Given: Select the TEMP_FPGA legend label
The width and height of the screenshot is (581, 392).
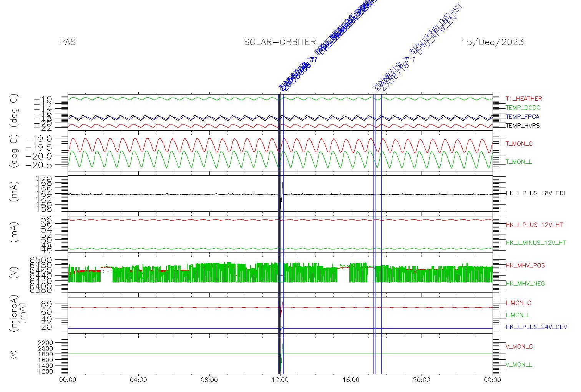Looking at the screenshot, I should 523,117.
